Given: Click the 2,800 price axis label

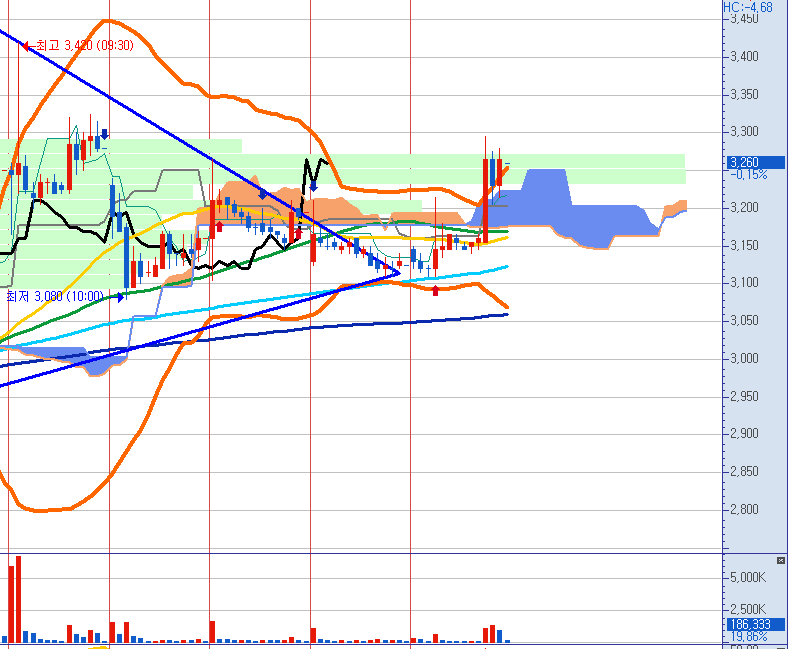Looking at the screenshot, I should (x=744, y=509).
